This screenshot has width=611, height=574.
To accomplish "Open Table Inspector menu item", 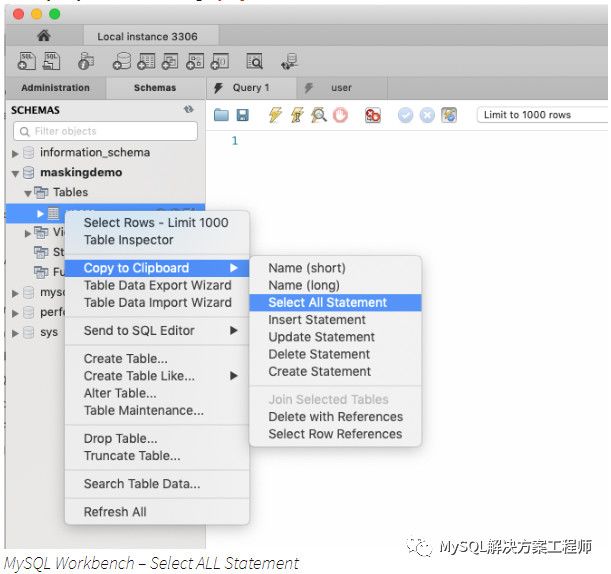I will (x=157, y=240).
